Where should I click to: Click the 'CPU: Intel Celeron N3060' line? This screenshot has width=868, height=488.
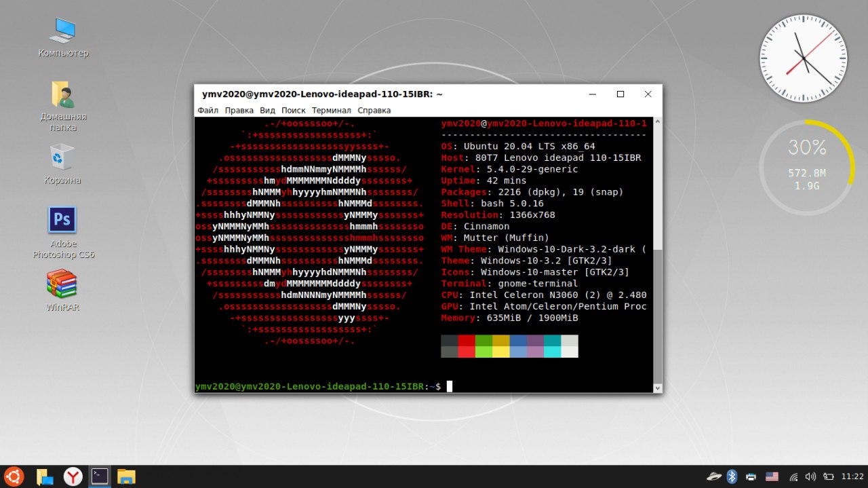pos(544,295)
